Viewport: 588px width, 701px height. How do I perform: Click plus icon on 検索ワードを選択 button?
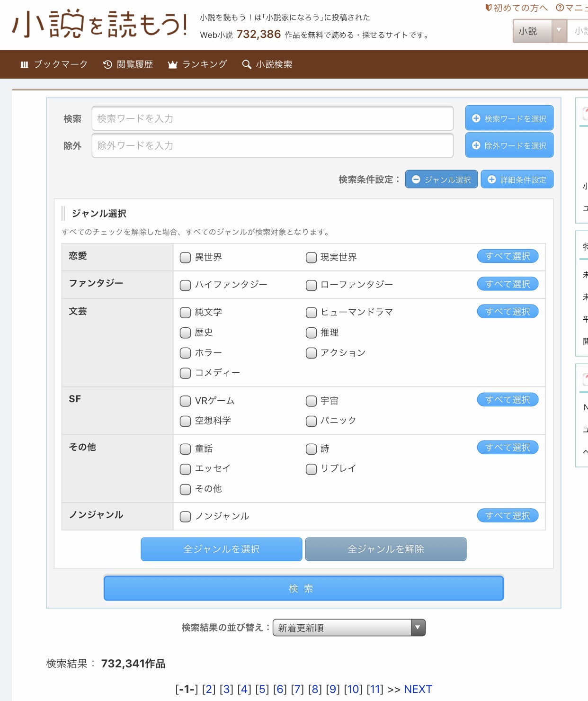point(476,118)
